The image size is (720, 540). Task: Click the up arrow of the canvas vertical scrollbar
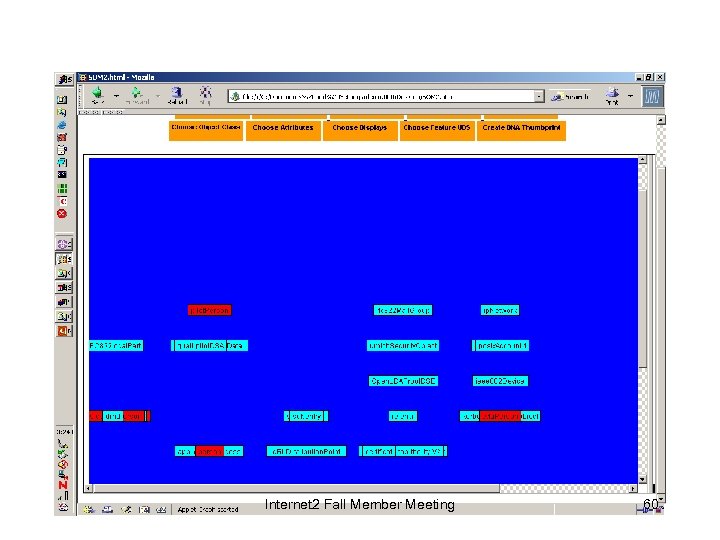[x=642, y=160]
